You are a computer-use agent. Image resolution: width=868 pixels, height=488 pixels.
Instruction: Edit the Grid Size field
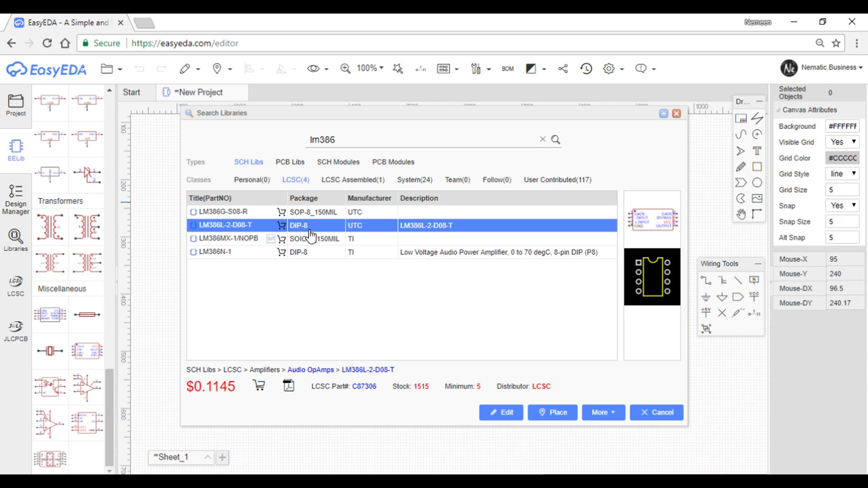tap(842, 190)
